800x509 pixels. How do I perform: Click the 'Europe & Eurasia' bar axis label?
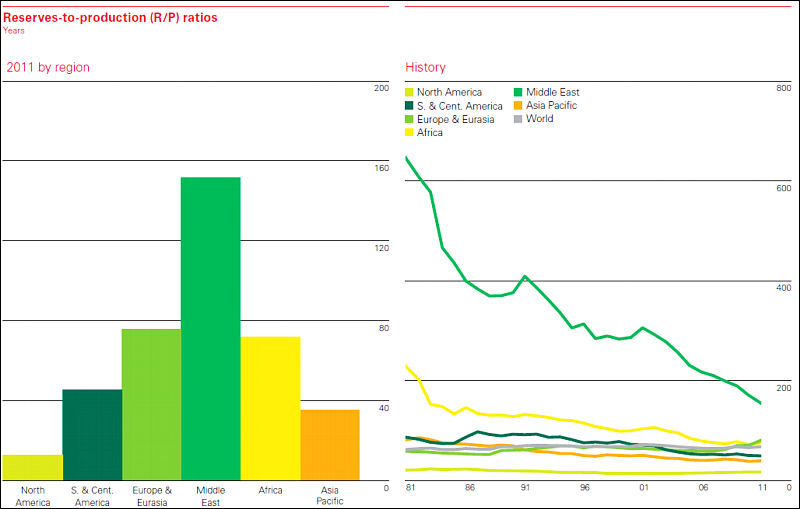click(152, 496)
